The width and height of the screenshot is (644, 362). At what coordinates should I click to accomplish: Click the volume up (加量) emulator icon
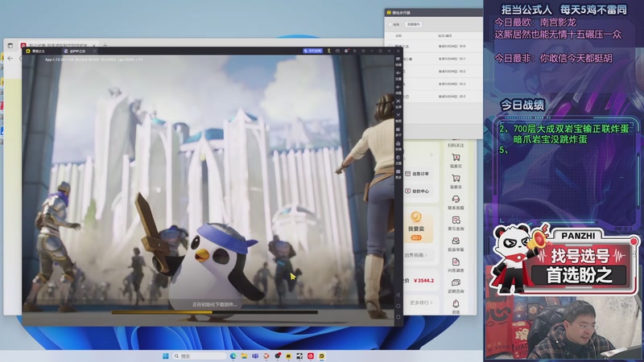point(398,74)
